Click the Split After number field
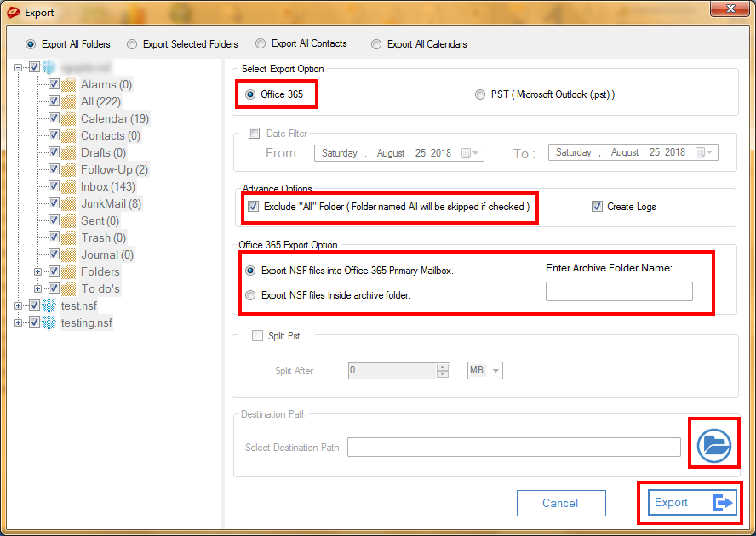756x536 pixels. (393, 370)
